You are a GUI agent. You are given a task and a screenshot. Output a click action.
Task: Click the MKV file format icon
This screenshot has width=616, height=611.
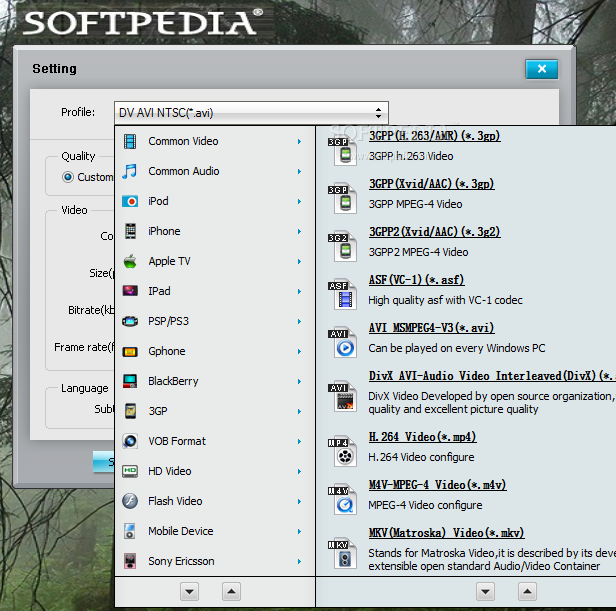[x=342, y=554]
